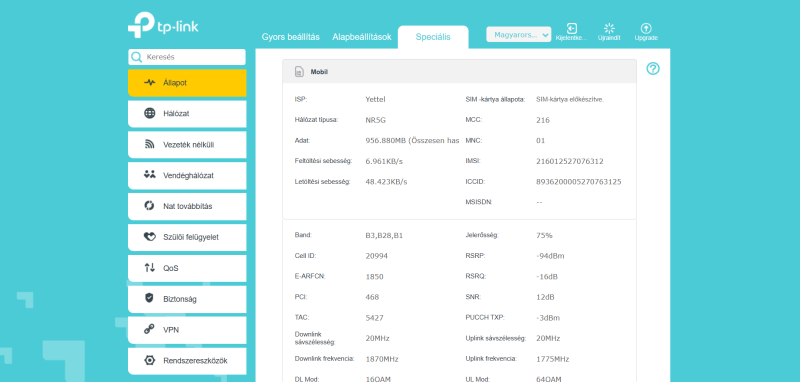
Task: Click download speed value 48.423KB/s
Action: [386, 182]
